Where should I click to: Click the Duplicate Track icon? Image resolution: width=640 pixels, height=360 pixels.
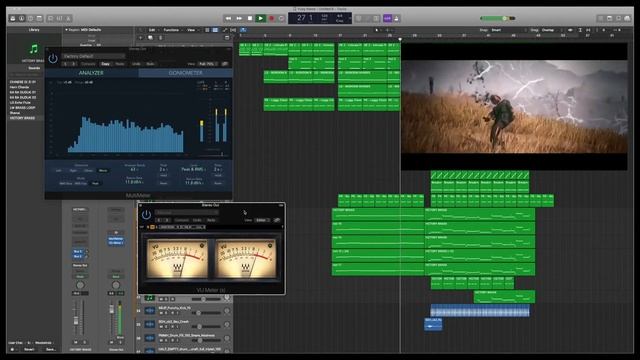click(150, 38)
